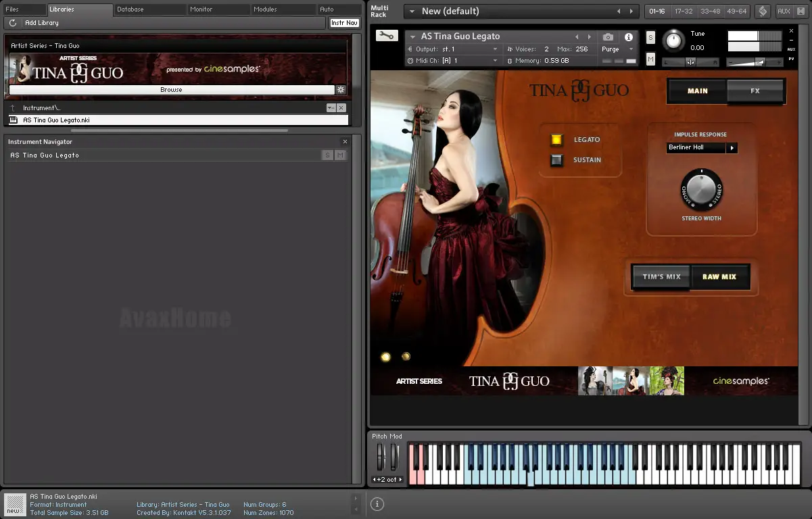Mute the instrument with the M button

pos(650,59)
